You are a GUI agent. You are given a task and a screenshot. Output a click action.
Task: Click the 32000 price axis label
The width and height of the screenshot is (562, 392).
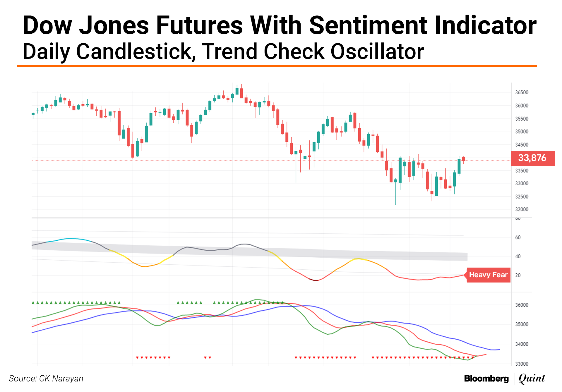522,210
